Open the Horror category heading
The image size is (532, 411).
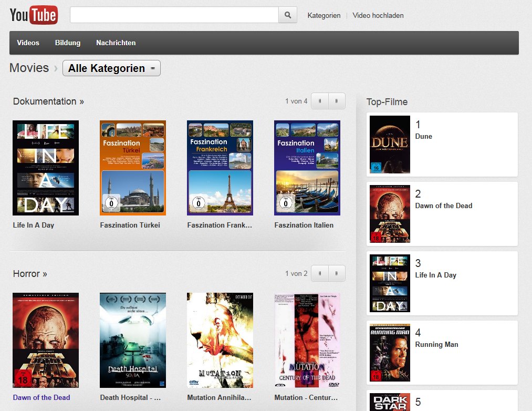point(30,274)
